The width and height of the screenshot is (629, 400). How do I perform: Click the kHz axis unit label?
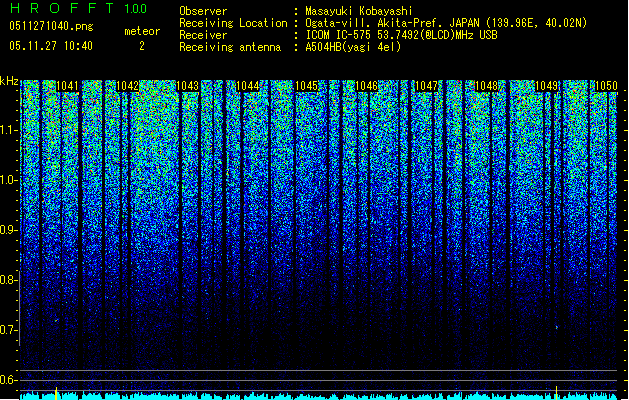tap(9, 81)
